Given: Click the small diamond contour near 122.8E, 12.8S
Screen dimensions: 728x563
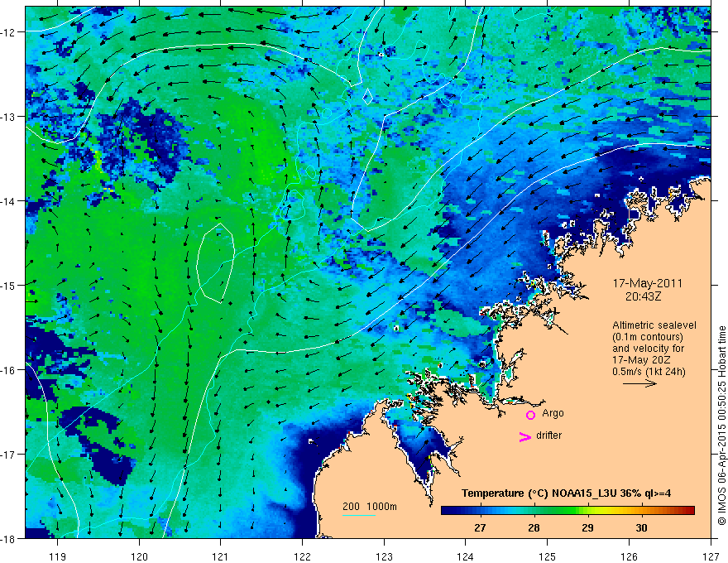Looking at the screenshot, I should (367, 97).
